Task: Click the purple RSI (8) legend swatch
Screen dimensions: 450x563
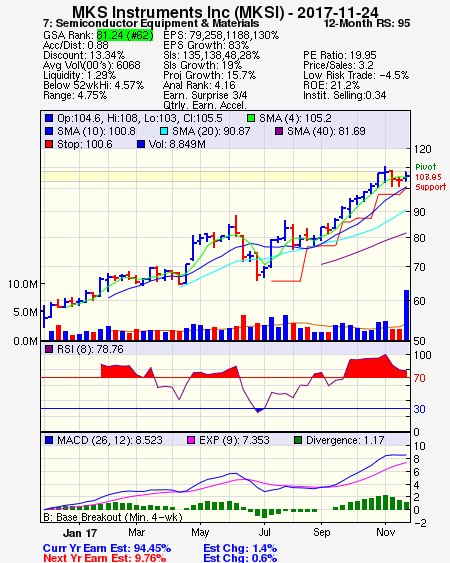Action: [49, 349]
